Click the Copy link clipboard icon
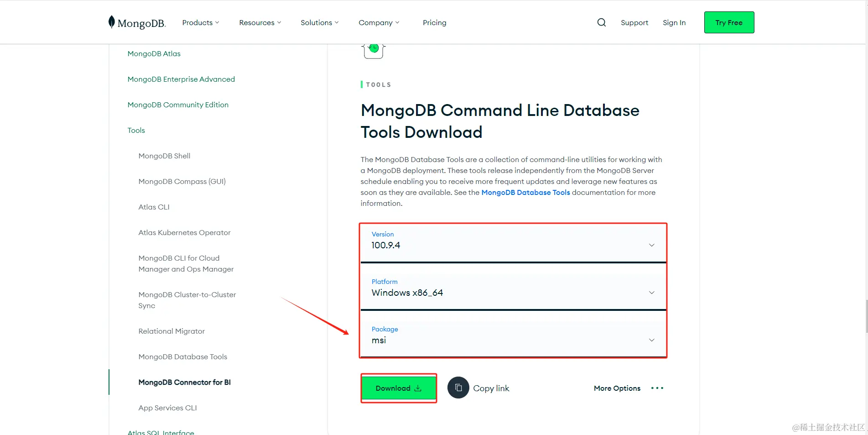This screenshot has width=868, height=435. [458, 388]
